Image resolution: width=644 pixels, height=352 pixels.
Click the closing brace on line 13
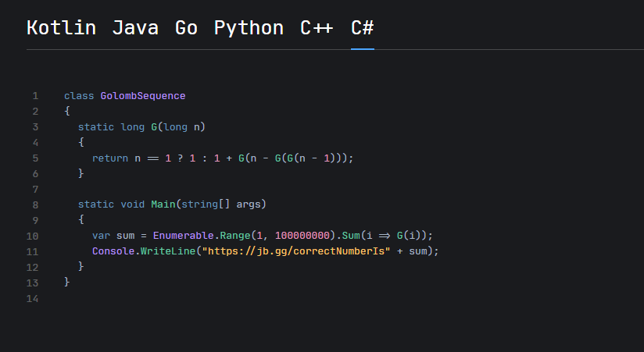pyautogui.click(x=67, y=282)
